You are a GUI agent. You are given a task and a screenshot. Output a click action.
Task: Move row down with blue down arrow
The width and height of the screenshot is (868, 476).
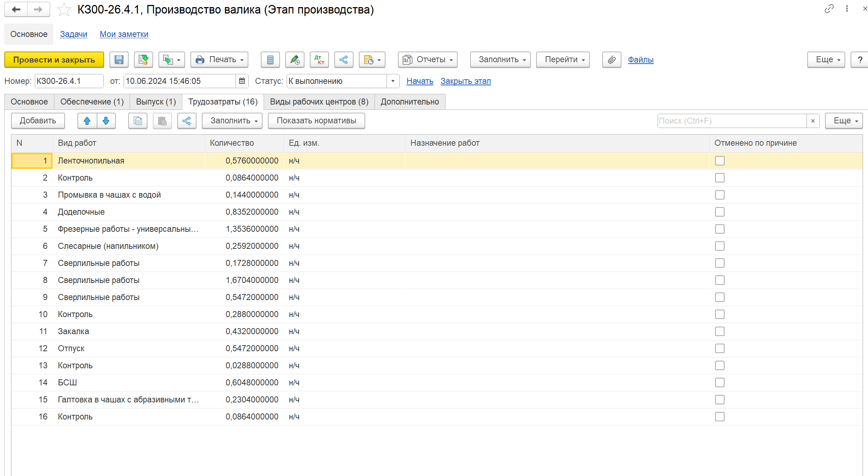pyautogui.click(x=106, y=121)
